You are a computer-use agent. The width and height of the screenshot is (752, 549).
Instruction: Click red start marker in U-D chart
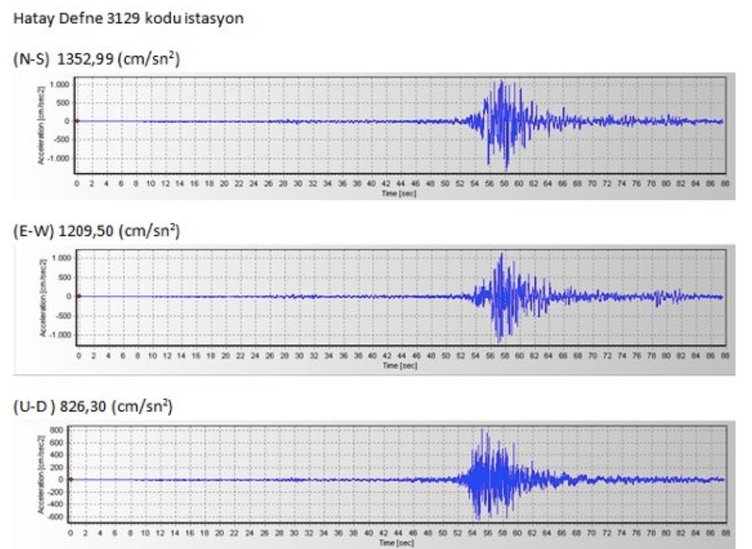pos(77,479)
